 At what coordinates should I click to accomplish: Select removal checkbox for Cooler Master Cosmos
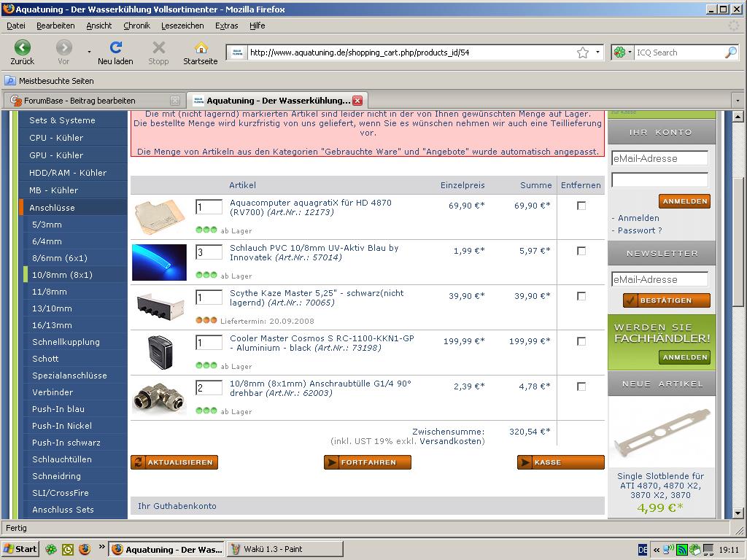point(581,341)
